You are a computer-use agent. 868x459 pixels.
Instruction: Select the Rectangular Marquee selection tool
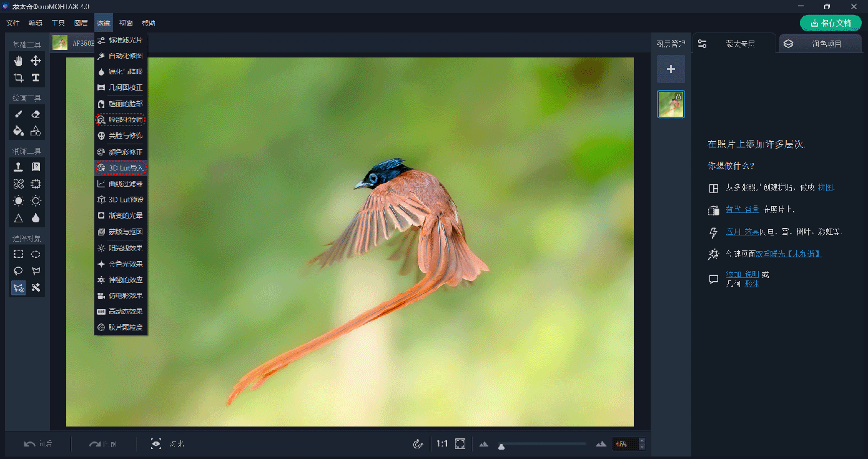point(19,254)
